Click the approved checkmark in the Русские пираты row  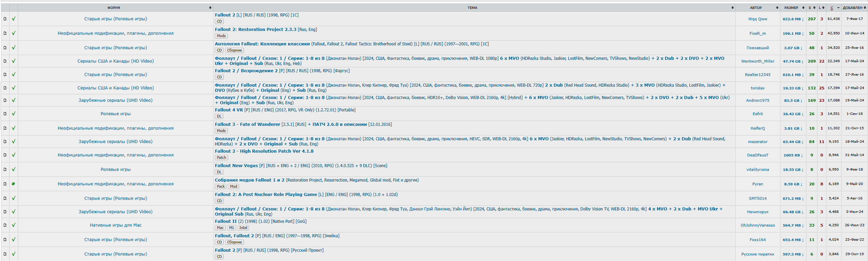pos(13,254)
